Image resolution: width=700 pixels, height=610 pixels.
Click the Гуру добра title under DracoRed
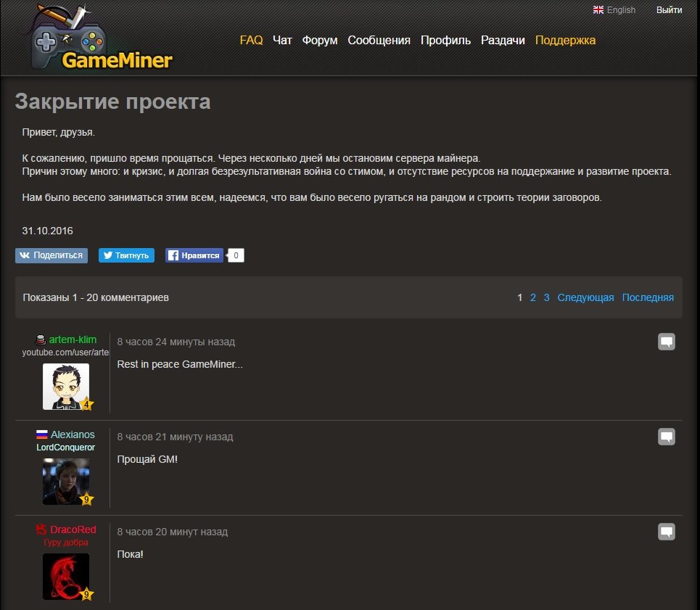coord(65,542)
